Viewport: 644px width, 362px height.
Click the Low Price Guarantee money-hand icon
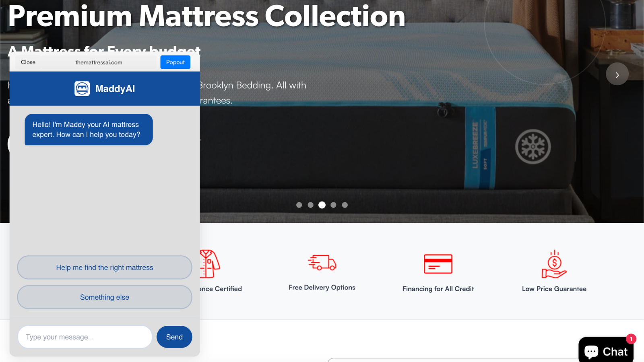pyautogui.click(x=554, y=264)
